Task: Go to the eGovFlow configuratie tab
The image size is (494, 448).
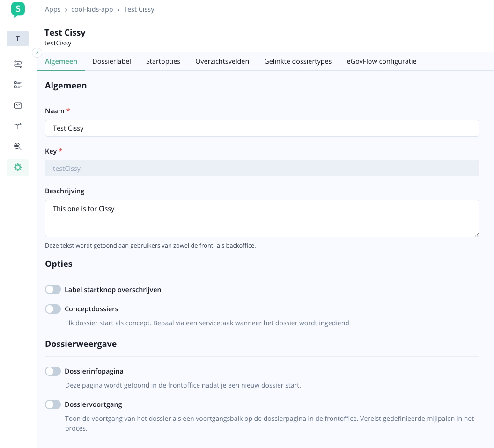Action: (x=381, y=61)
